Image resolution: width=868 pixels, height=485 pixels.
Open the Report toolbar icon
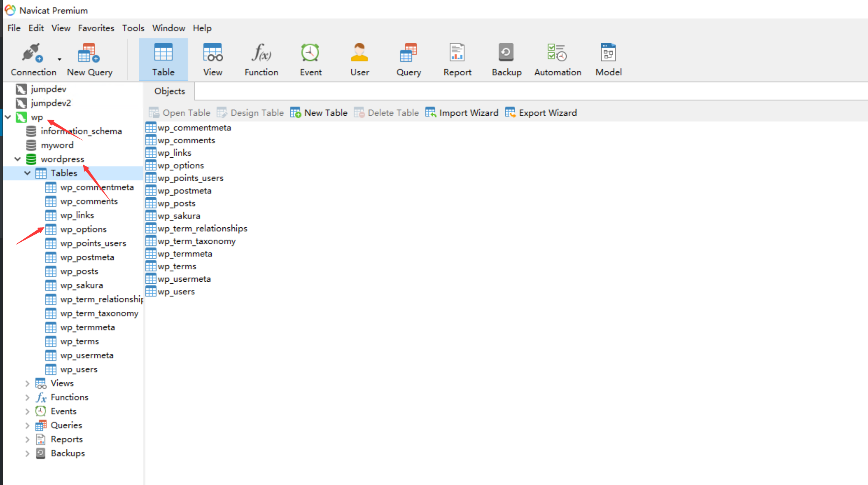[457, 60]
